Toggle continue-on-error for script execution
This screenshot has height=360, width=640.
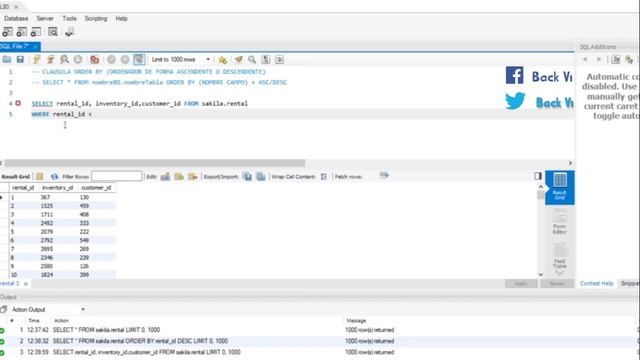[95, 60]
